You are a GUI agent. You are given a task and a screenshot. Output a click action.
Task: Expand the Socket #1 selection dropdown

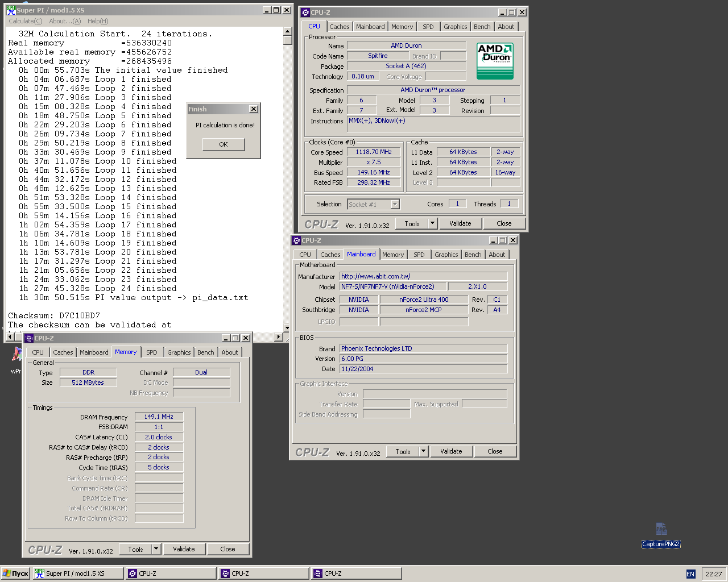(395, 205)
